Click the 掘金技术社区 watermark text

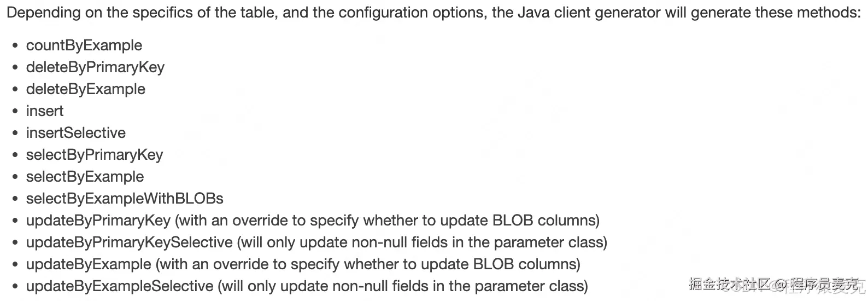[729, 284]
